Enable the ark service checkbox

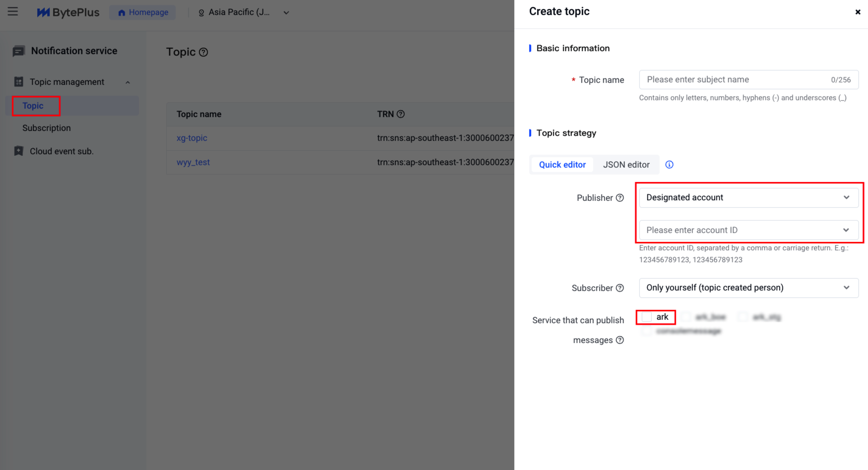pyautogui.click(x=647, y=317)
